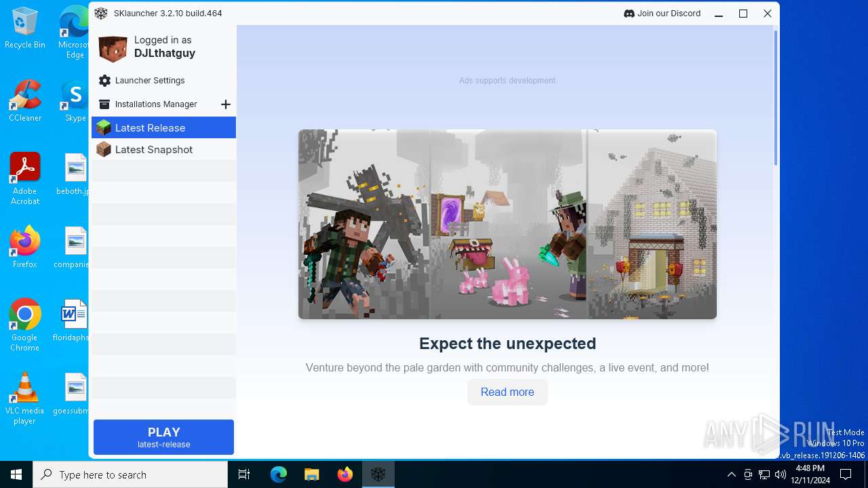Open Task View in taskbar

244,474
